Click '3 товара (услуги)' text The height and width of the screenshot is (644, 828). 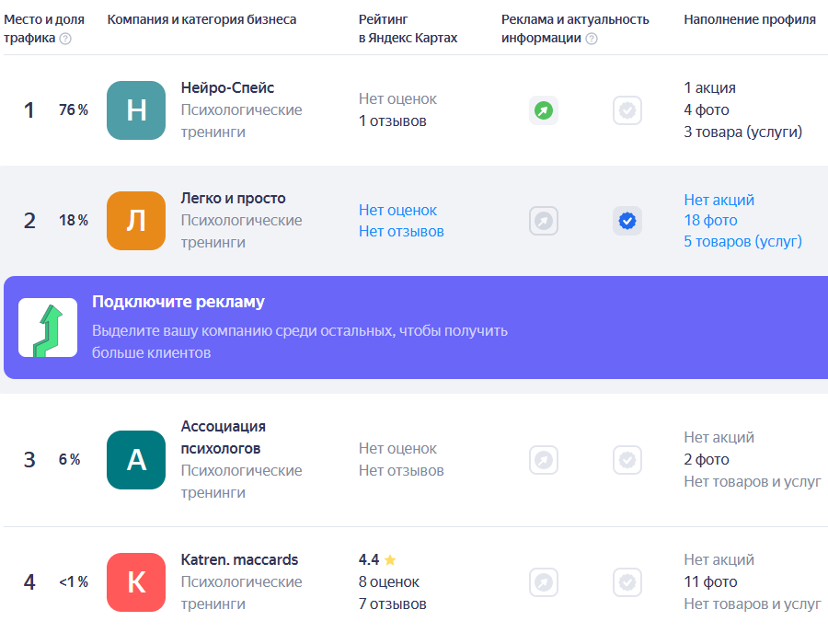tap(743, 132)
